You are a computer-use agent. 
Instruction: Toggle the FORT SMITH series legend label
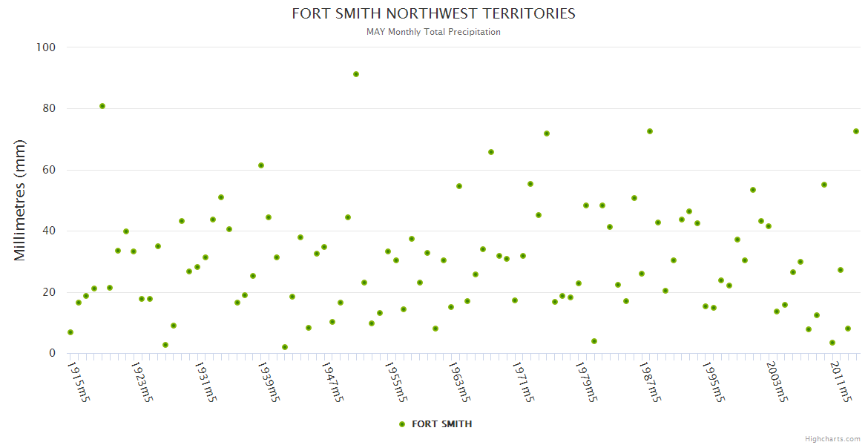click(x=441, y=424)
